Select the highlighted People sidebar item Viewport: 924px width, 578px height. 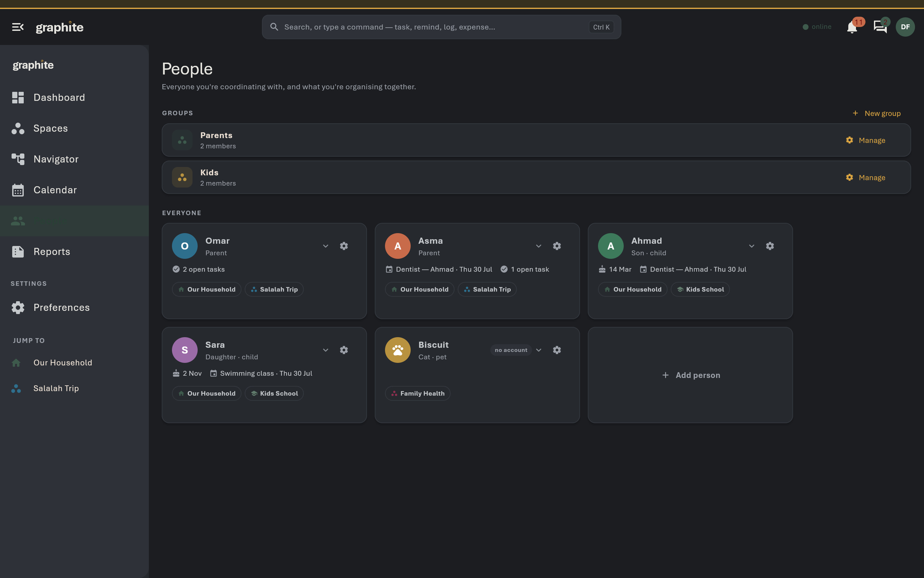pyautogui.click(x=74, y=221)
